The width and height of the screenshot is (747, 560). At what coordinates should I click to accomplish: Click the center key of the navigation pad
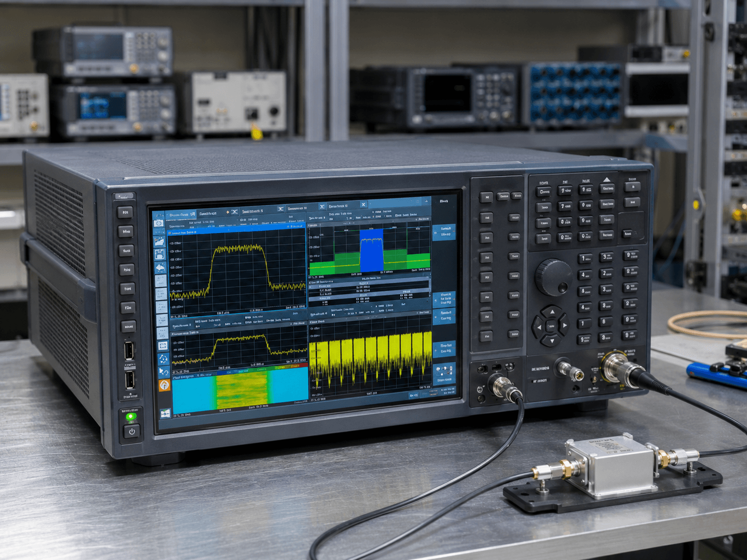pyautogui.click(x=551, y=326)
